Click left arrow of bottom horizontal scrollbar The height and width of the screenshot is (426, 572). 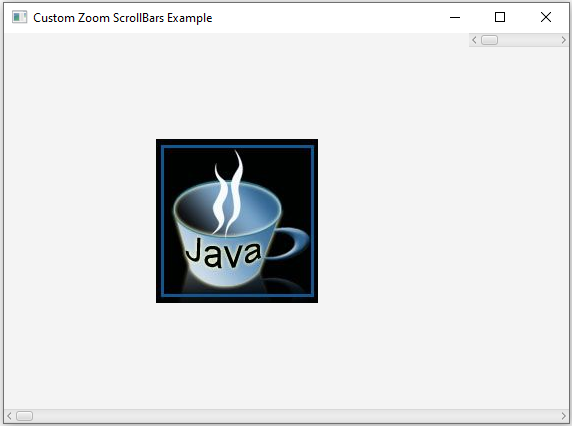coord(9,416)
